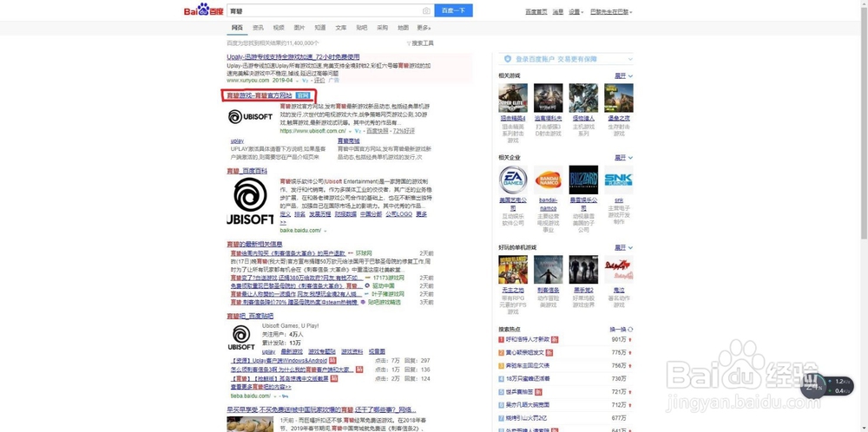Click the second game thumbnail under 相关游戏
The image size is (868, 432).
coord(548,98)
